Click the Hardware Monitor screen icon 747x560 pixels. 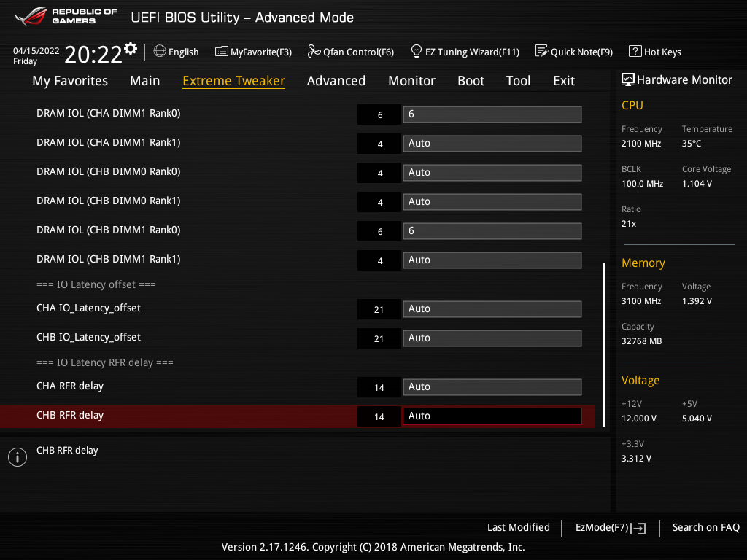627,80
